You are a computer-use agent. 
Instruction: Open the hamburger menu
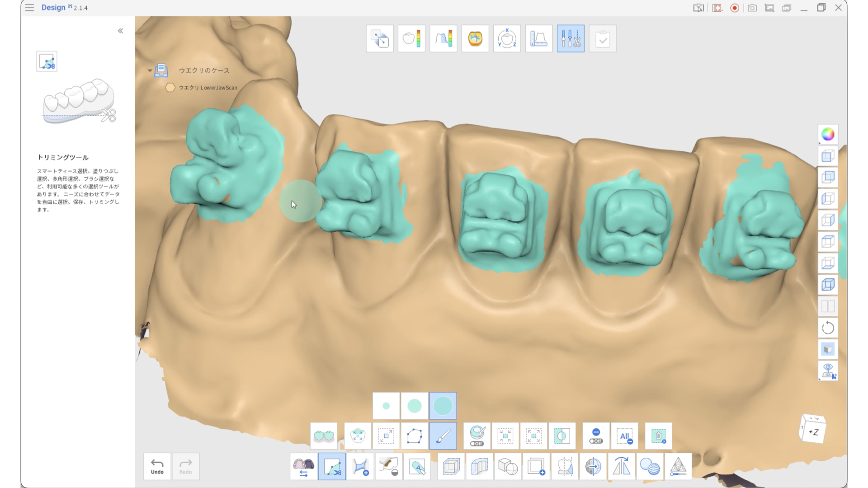coord(29,8)
